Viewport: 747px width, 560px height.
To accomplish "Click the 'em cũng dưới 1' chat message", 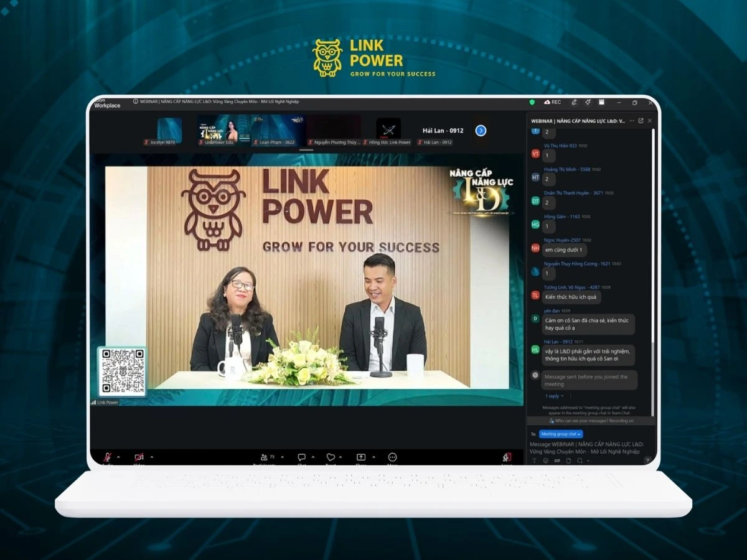I will pyautogui.click(x=564, y=250).
